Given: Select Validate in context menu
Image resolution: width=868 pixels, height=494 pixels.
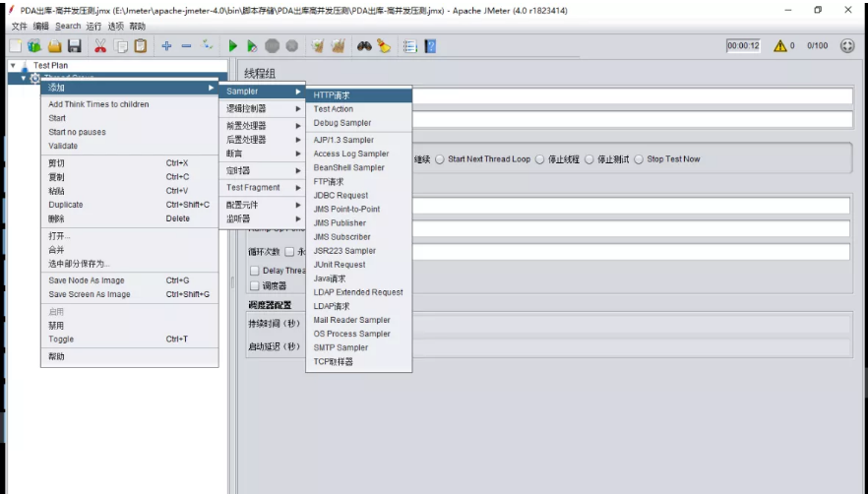Looking at the screenshot, I should 130,146.
